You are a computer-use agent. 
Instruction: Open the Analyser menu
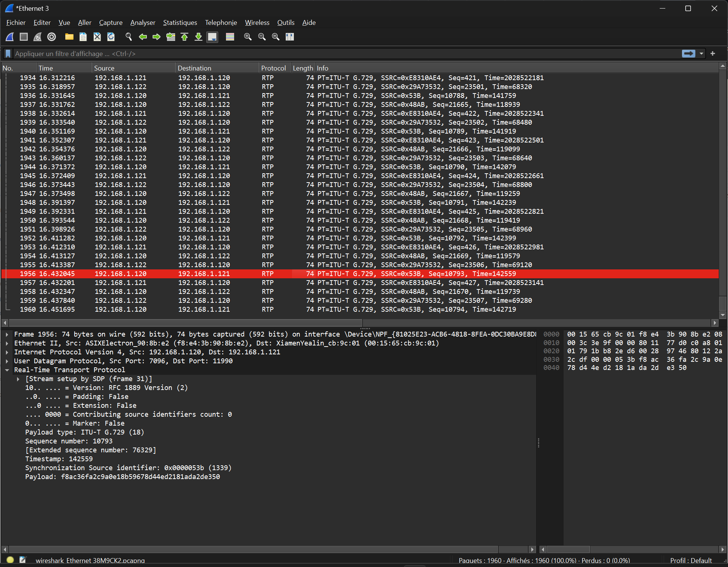tap(143, 23)
